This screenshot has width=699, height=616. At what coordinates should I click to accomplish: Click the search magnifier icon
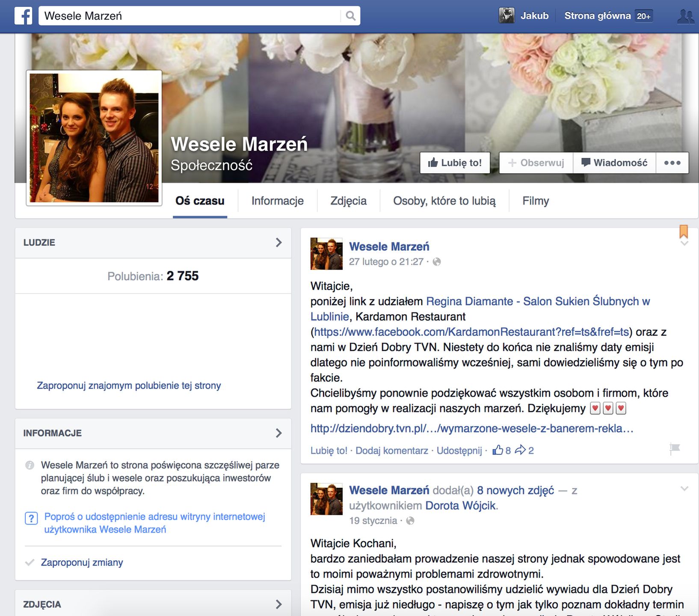tap(350, 16)
